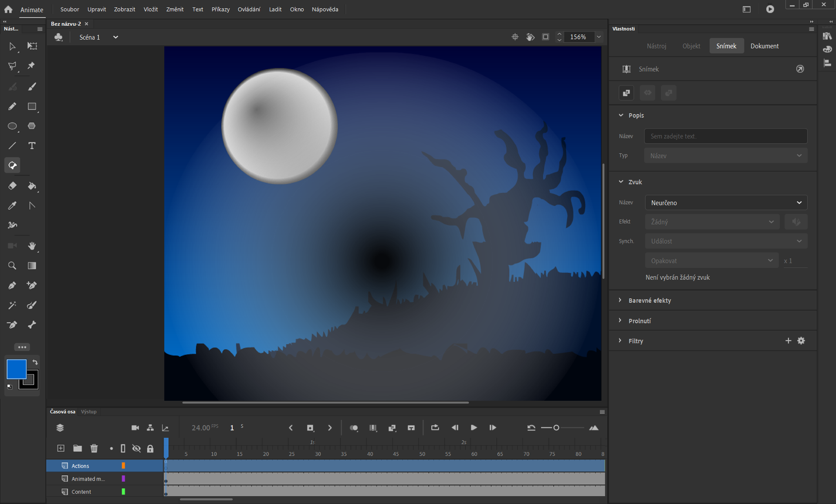This screenshot has width=836, height=504.
Task: Click the blue fill color swatch
Action: point(16,369)
